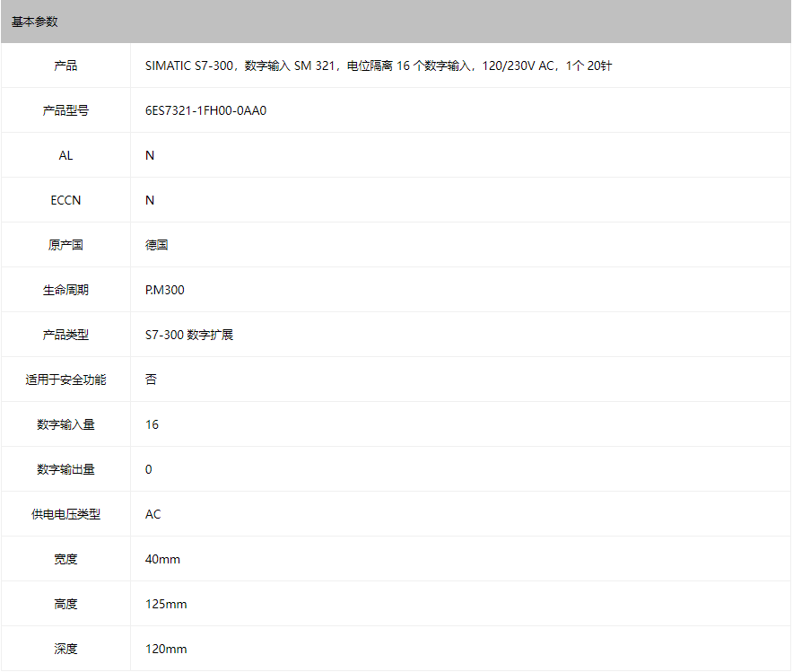Select the 产品型号 label
793x672 pixels.
(x=65, y=110)
